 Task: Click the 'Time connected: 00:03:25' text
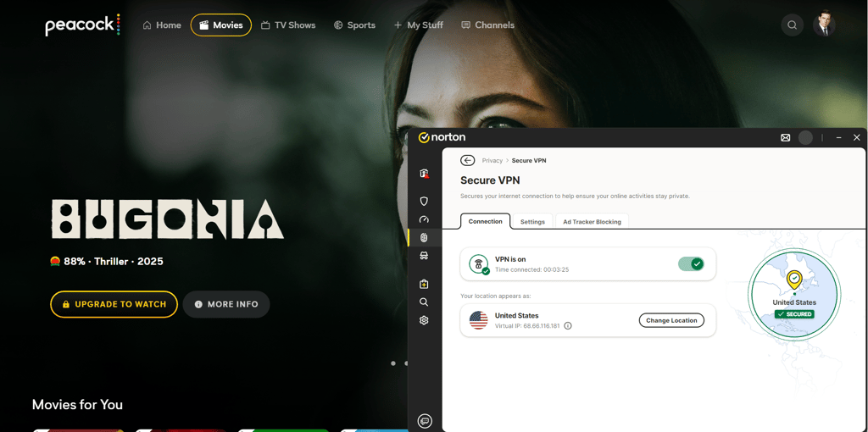pos(532,269)
